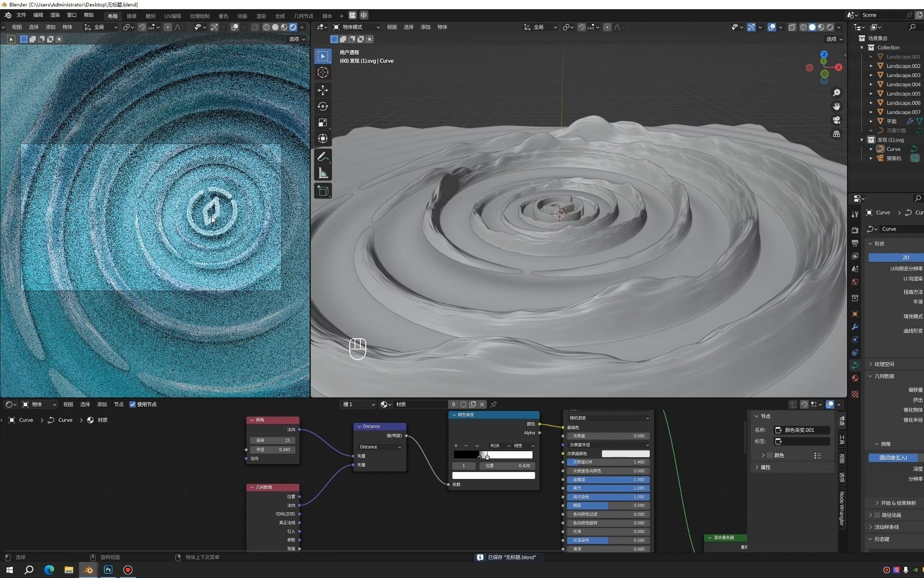Select the box select tool in 3D viewport
This screenshot has height=578, width=924.
coord(323,56)
